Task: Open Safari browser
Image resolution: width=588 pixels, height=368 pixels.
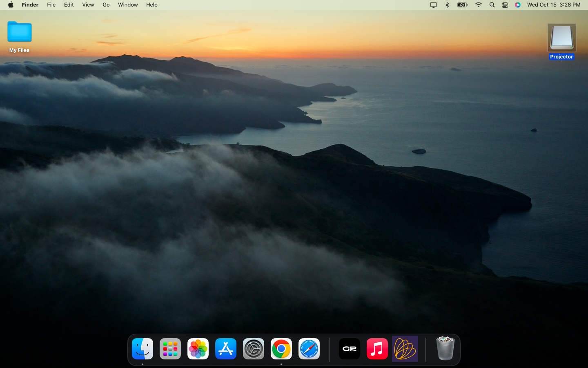Action: pos(309,349)
